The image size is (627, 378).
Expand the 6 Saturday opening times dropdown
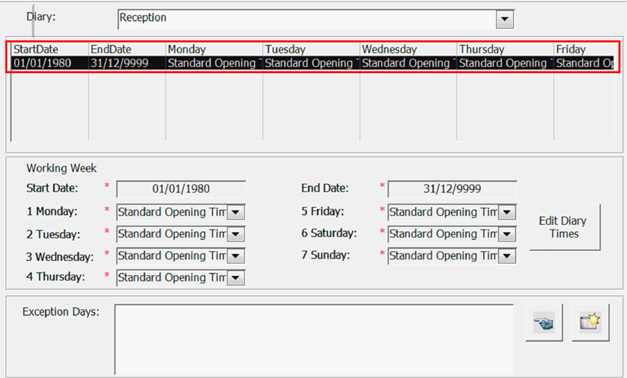coord(507,234)
